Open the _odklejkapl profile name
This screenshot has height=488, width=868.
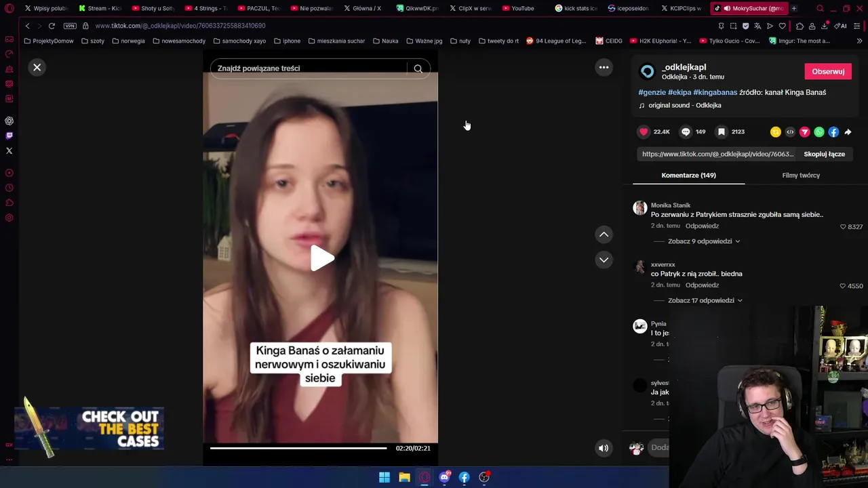pos(684,67)
